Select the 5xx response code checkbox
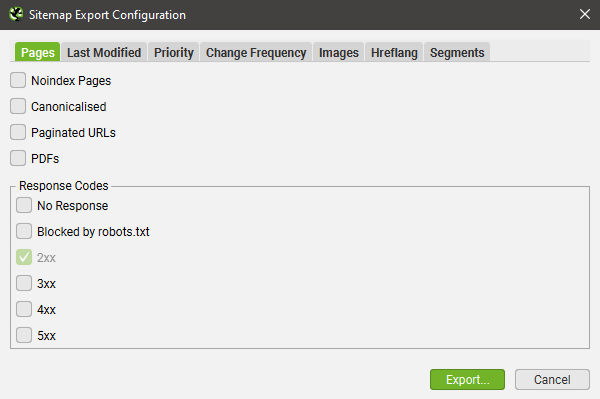The image size is (600, 399). point(24,335)
